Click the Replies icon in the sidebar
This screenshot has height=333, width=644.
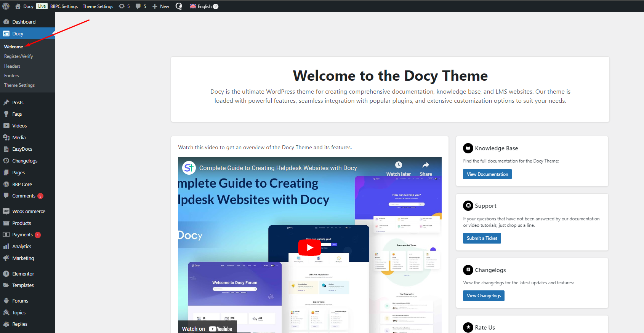(x=6, y=324)
